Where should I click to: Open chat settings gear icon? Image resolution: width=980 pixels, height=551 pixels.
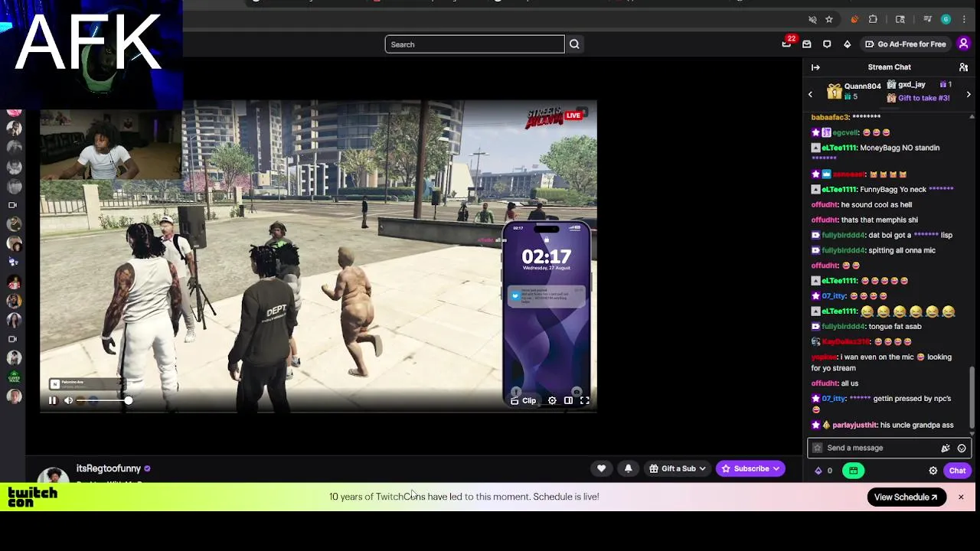933,471
